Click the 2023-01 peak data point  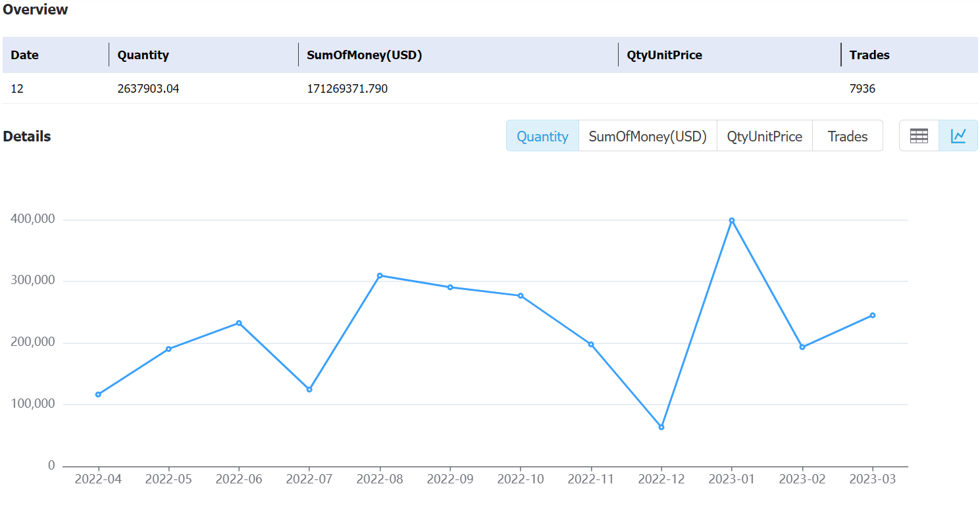(732, 220)
